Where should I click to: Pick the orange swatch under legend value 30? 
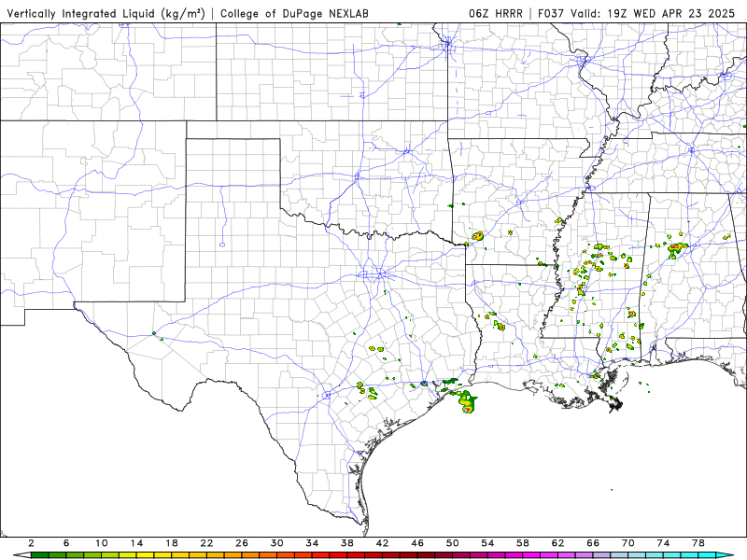coord(286,555)
